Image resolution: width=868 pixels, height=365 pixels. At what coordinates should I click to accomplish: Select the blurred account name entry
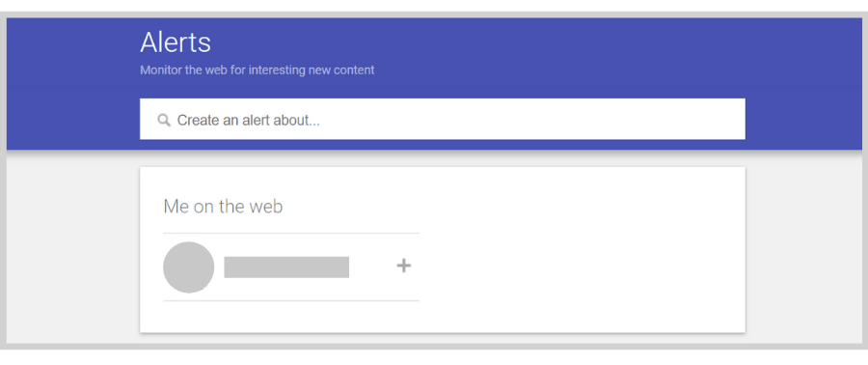click(286, 267)
